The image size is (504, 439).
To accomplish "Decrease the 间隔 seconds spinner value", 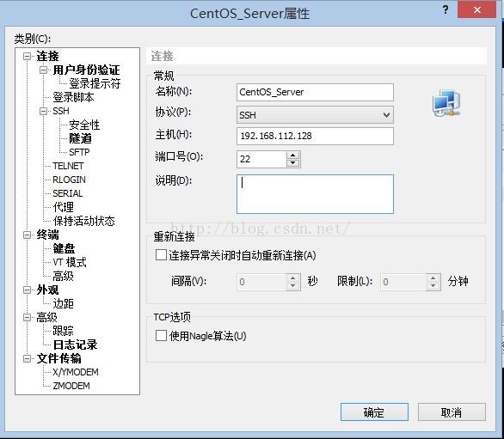I will pos(292,285).
